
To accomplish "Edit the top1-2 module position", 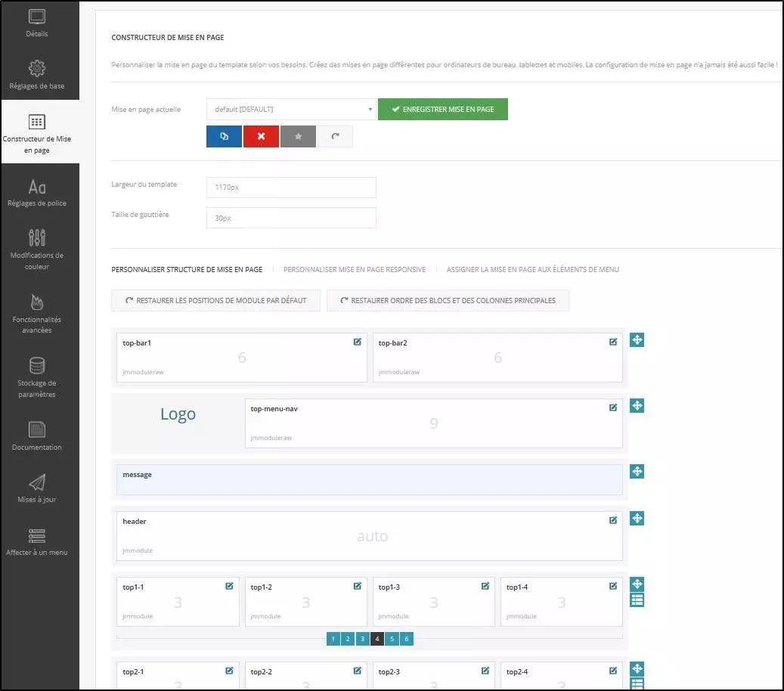I will pos(358,586).
